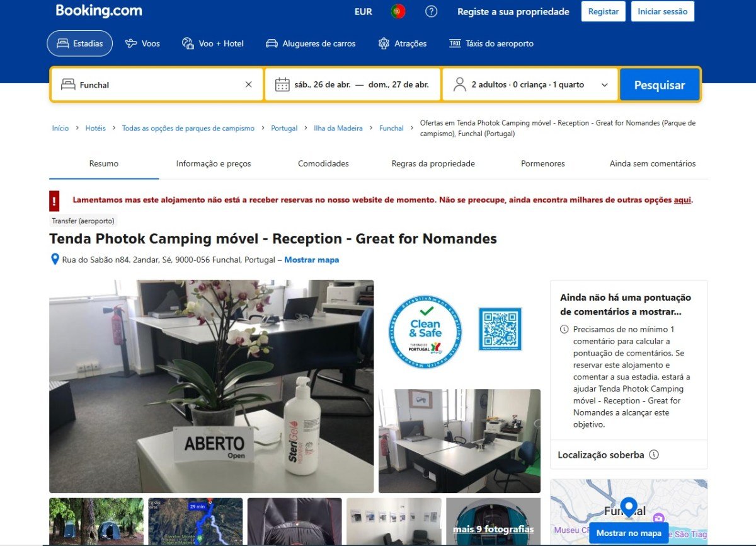The width and height of the screenshot is (756, 546).
Task: Go to Início breadcrumb
Action: (x=60, y=128)
